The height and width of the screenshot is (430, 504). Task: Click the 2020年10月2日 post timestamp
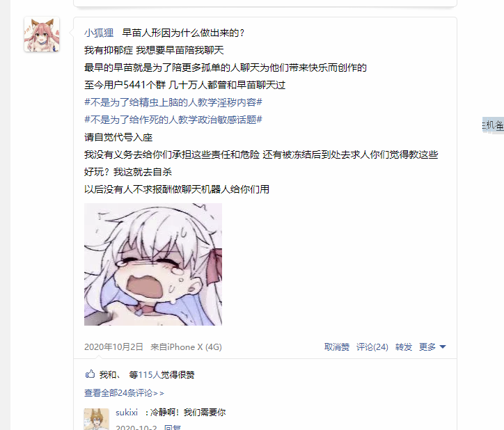click(113, 347)
